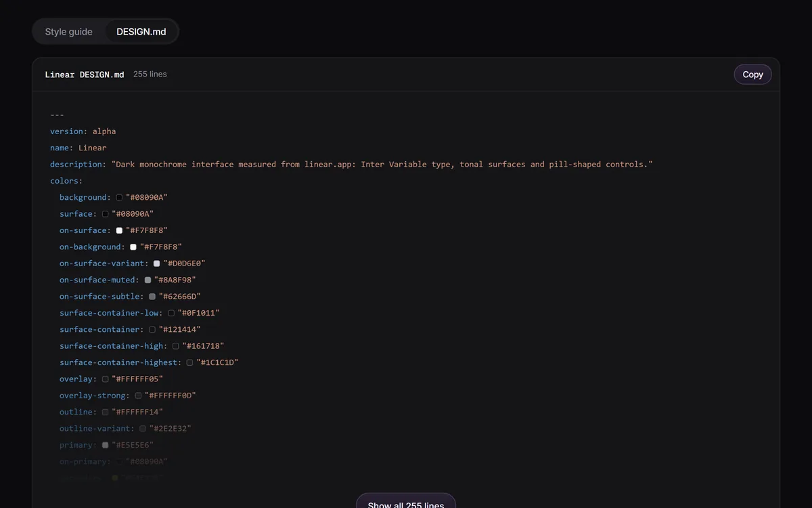Screen dimensions: 812x508
Task: Switch to the Style guide tab
Action: coord(68,32)
